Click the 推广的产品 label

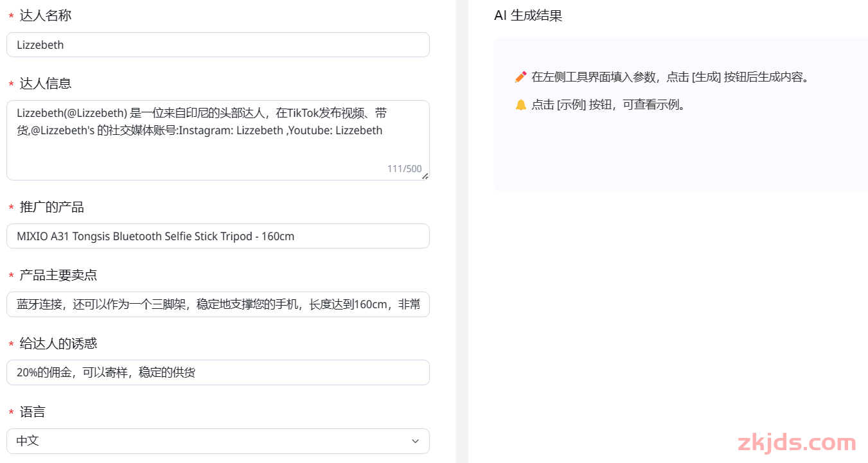pyautogui.click(x=52, y=207)
